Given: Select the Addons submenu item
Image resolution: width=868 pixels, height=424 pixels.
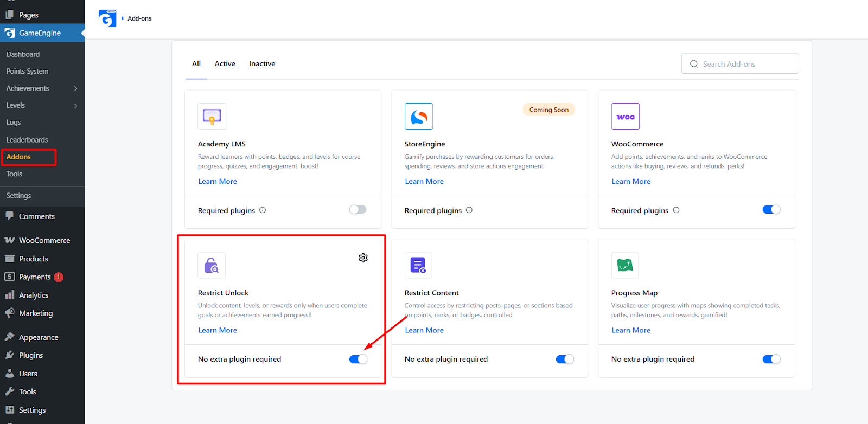Looking at the screenshot, I should point(18,157).
